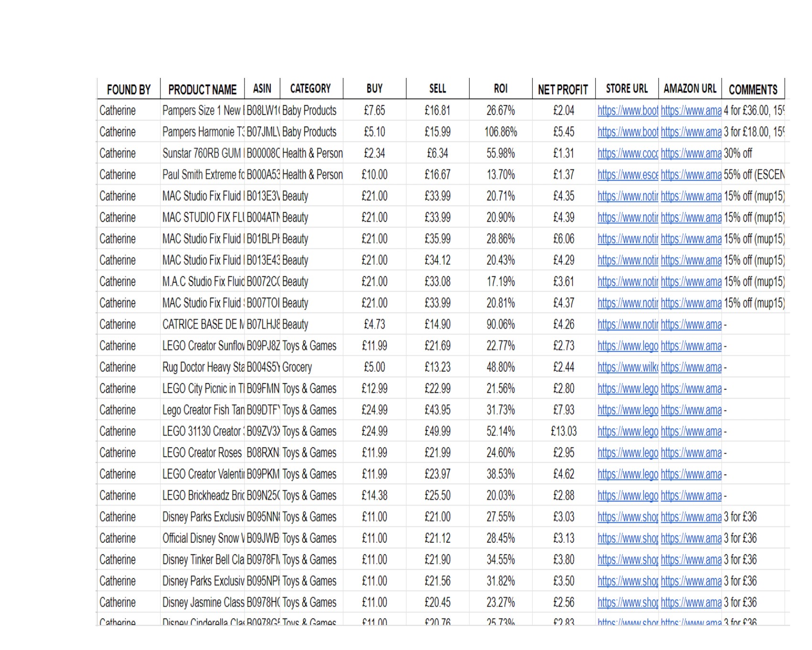The image size is (812, 650).
Task: Open Amazon link for CATRICE BASE product
Action: pos(691,325)
